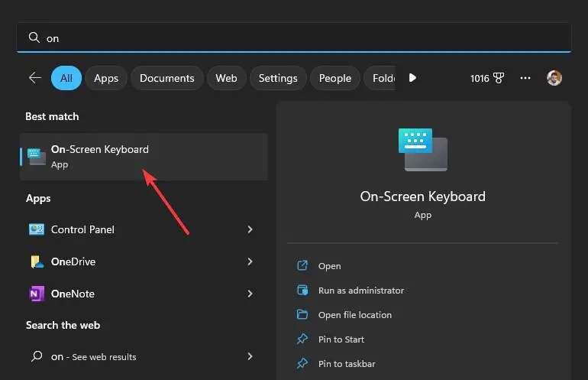Image resolution: width=588 pixels, height=380 pixels.
Task: Click the search box containing "on"
Action: coord(294,37)
